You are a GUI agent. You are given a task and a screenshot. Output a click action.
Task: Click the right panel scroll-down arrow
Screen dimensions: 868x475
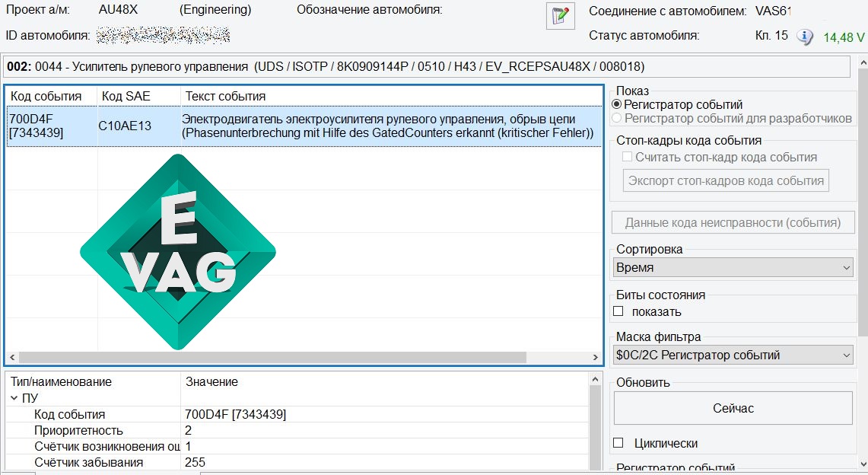[x=863, y=464]
